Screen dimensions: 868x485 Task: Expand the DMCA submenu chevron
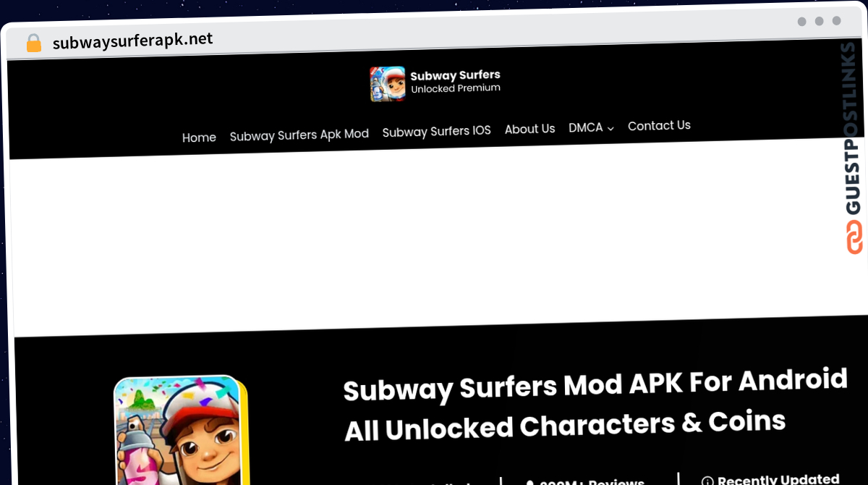point(610,128)
